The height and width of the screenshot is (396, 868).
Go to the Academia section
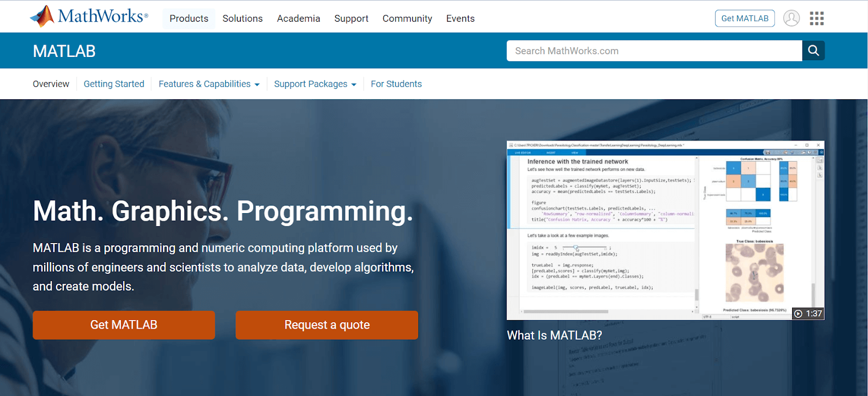[x=298, y=18]
